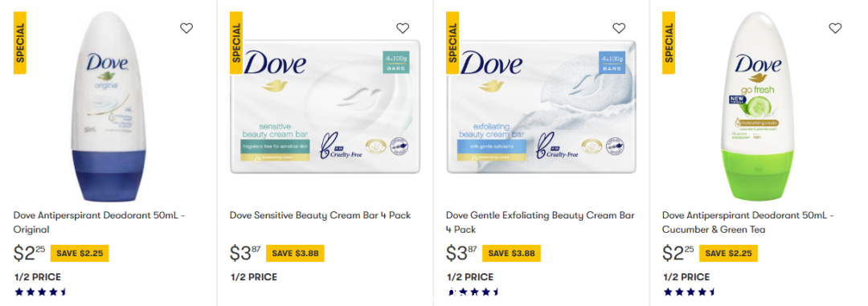Click star rating under Dove Original deodorant
The image size is (868, 306).
point(40,292)
